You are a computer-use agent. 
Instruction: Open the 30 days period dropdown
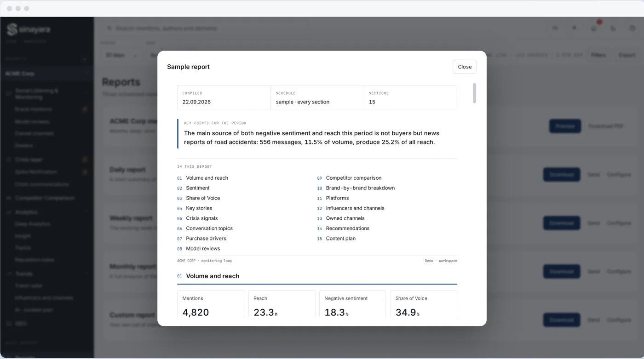tap(121, 55)
